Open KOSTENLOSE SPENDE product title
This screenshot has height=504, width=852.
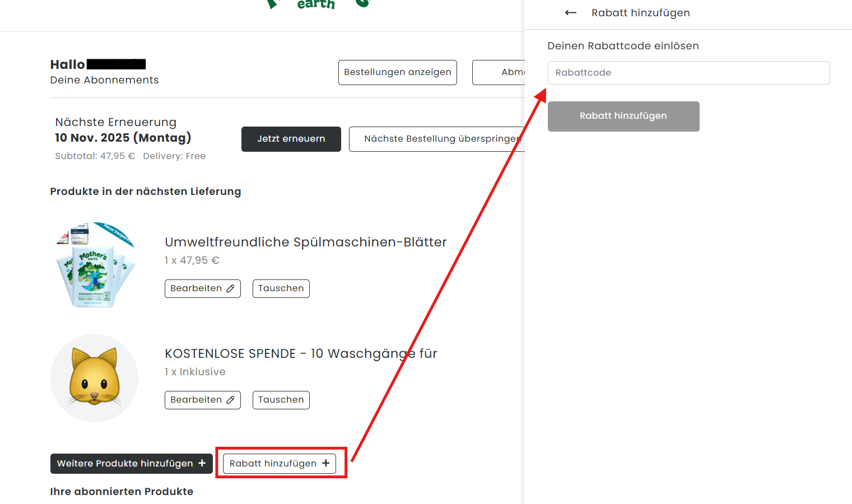coord(301,353)
